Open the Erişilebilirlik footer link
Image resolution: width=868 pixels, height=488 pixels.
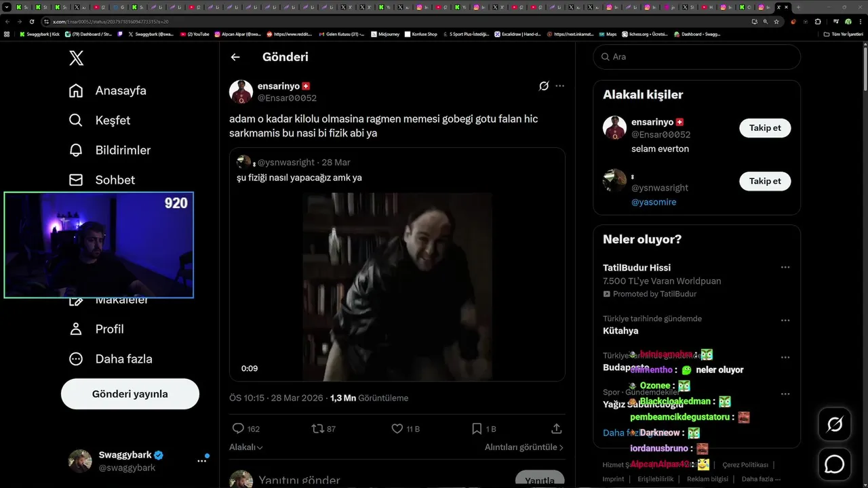(656, 479)
